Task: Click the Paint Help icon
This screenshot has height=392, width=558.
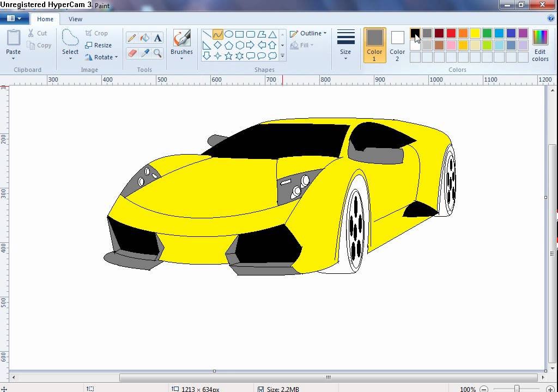Action: click(x=551, y=18)
